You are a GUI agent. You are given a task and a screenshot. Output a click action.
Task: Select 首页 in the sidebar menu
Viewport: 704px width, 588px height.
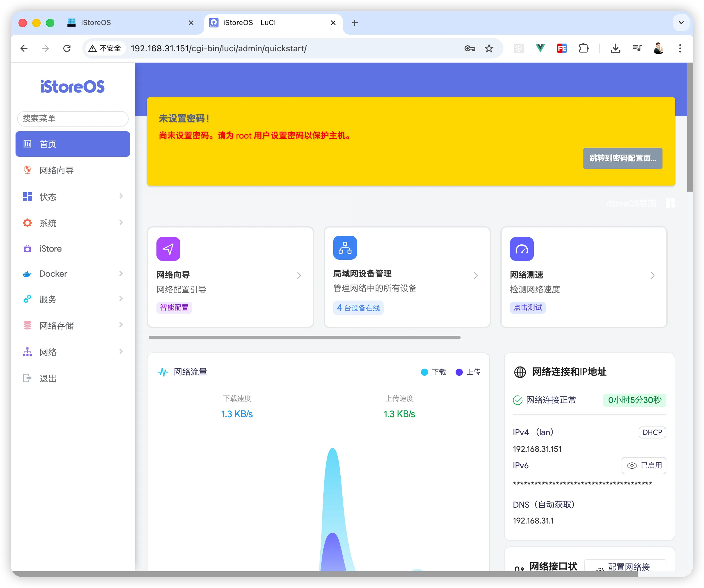click(x=73, y=144)
